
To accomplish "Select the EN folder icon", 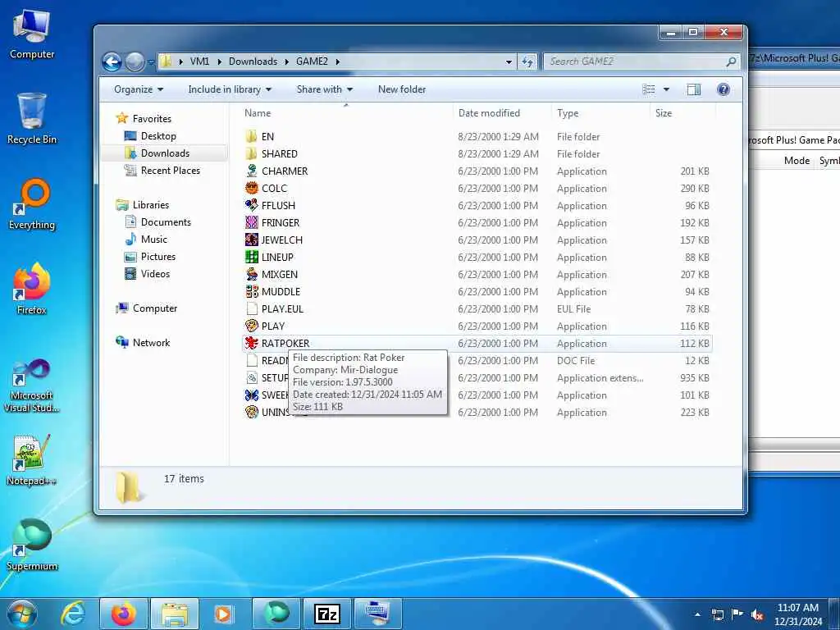I will (251, 136).
